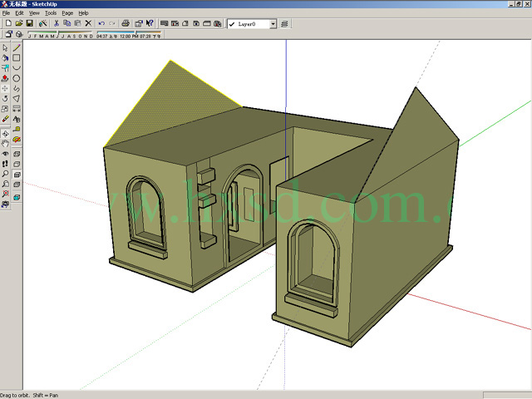
Task: Choose the Paint Bucket tool
Action: pos(5,58)
